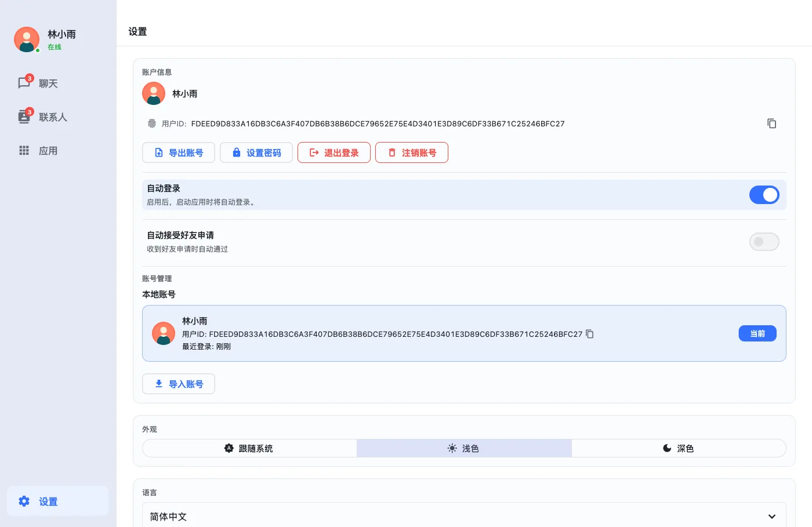Image resolution: width=812 pixels, height=527 pixels.
Task: Select 跟随系统 appearance option
Action: (249, 448)
